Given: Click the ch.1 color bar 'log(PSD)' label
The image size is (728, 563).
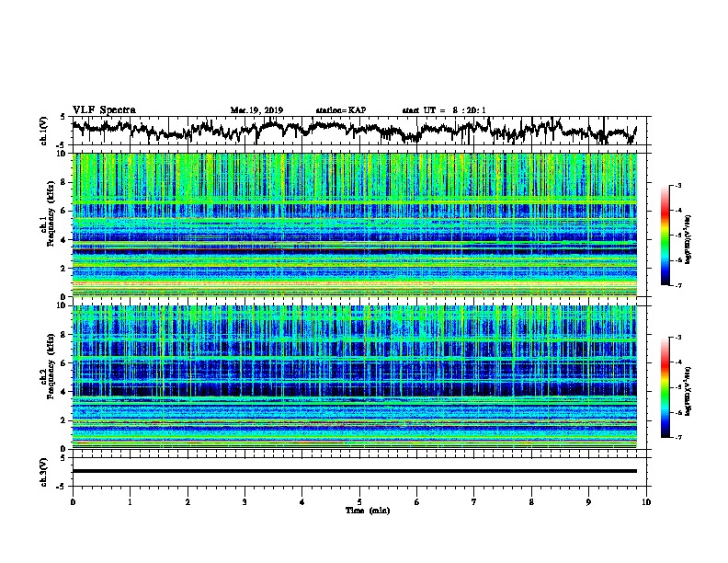Looking at the screenshot, I should point(688,239).
